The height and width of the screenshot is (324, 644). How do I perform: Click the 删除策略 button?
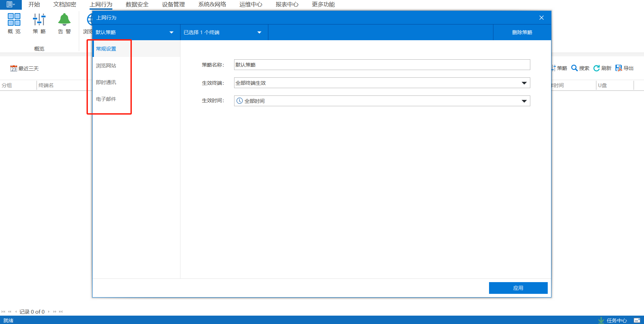pos(522,33)
